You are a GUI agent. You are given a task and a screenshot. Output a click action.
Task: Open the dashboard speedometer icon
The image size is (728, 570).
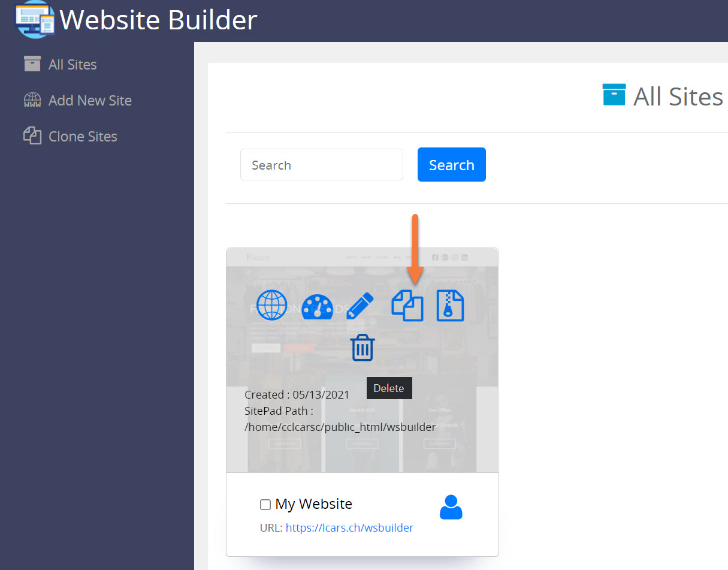(x=317, y=307)
